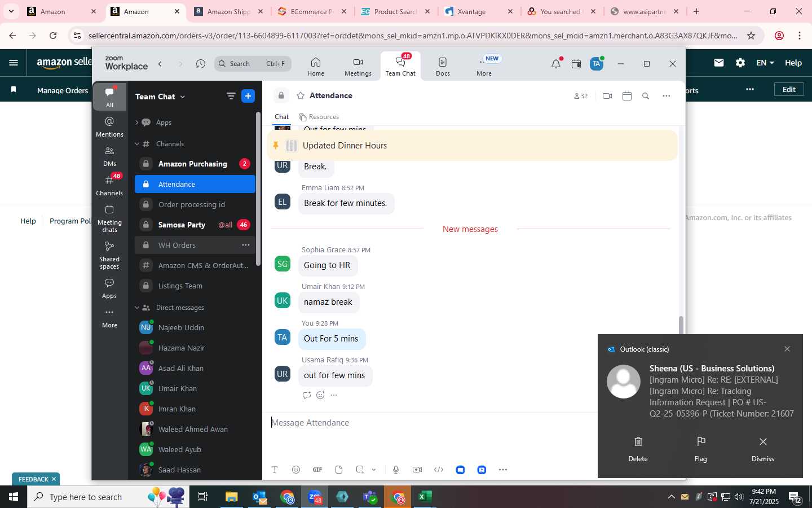Screen dimensions: 812x508
Task: Open More in Zoom left sidebar
Action: tap(109, 318)
